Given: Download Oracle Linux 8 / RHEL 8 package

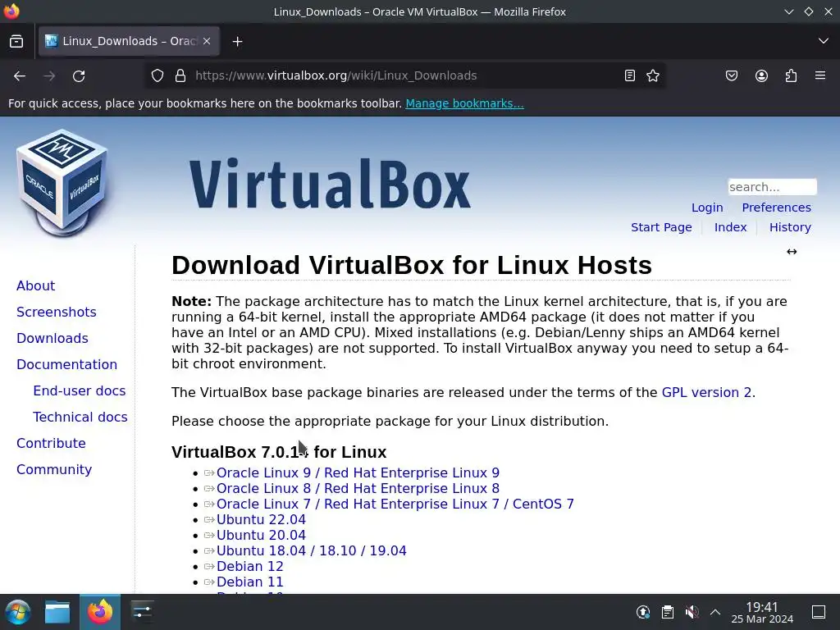Looking at the screenshot, I should [358, 489].
